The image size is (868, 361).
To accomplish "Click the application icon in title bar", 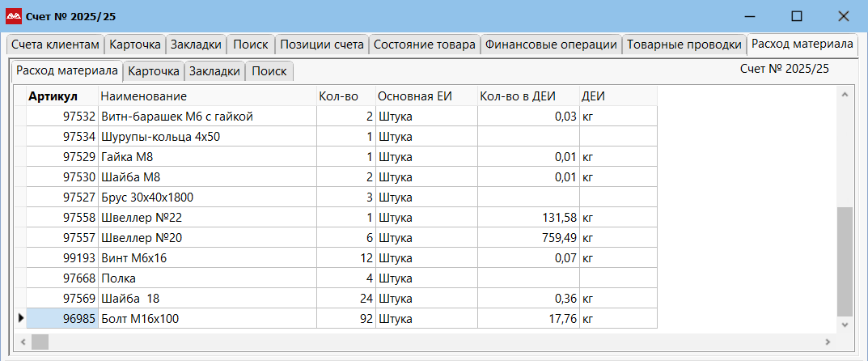I will click(14, 16).
